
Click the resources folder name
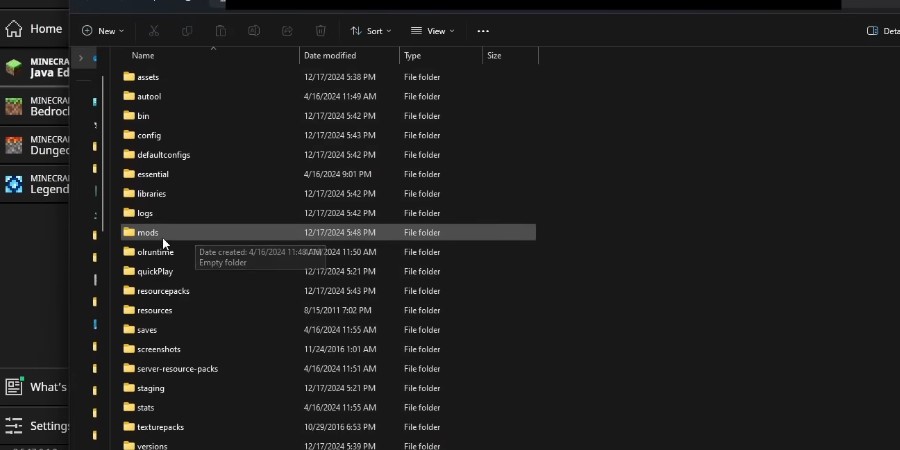pos(154,311)
